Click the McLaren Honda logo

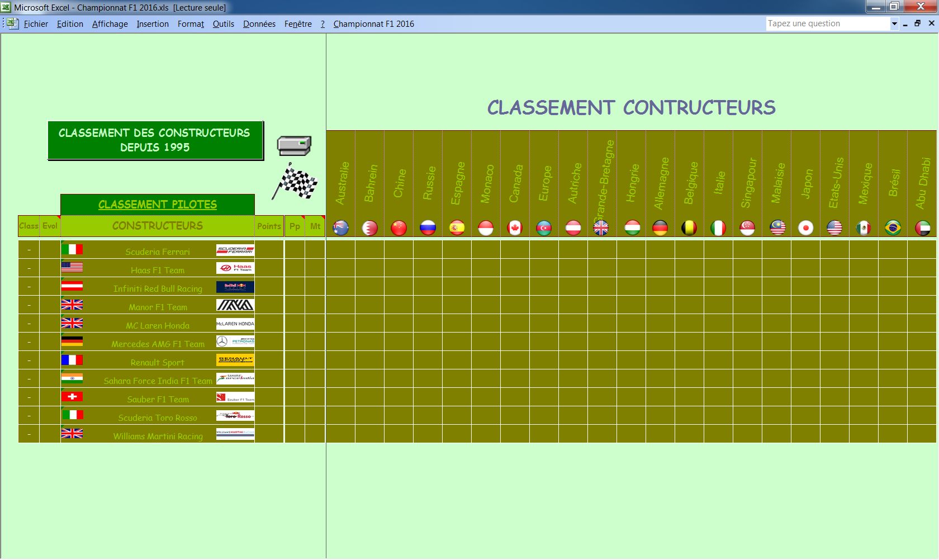pyautogui.click(x=235, y=324)
